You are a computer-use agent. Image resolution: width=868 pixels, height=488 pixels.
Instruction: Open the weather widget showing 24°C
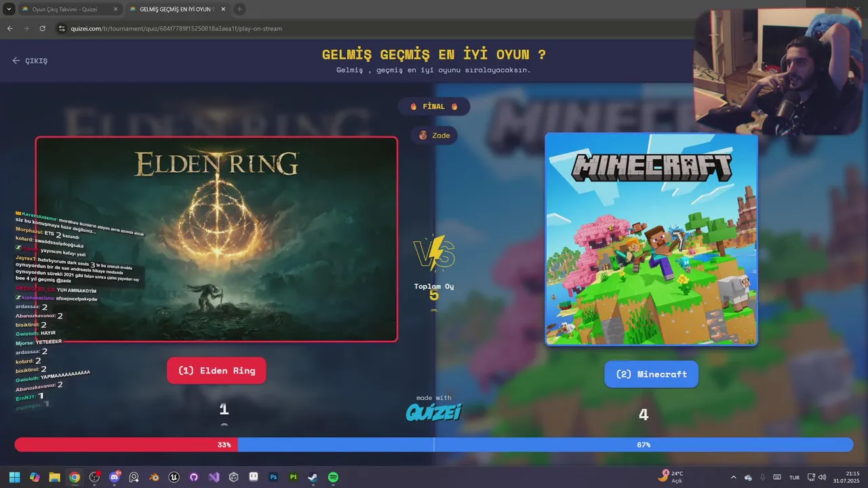click(x=670, y=477)
